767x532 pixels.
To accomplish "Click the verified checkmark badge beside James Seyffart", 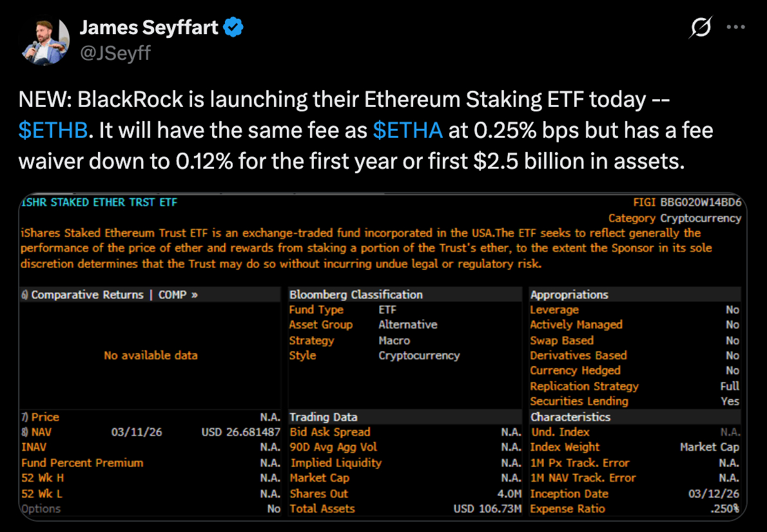I will tap(232, 27).
